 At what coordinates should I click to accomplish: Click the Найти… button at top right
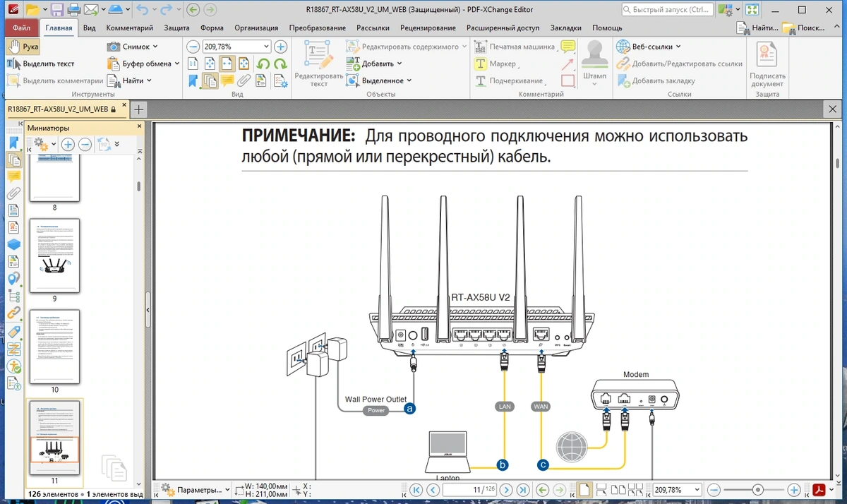click(x=758, y=28)
